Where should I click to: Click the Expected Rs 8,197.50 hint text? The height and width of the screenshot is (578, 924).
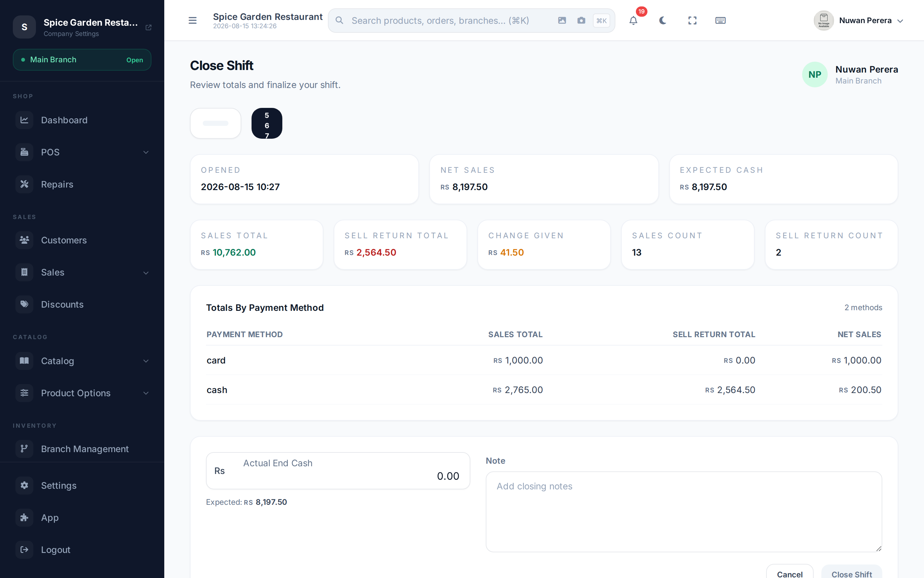click(246, 502)
